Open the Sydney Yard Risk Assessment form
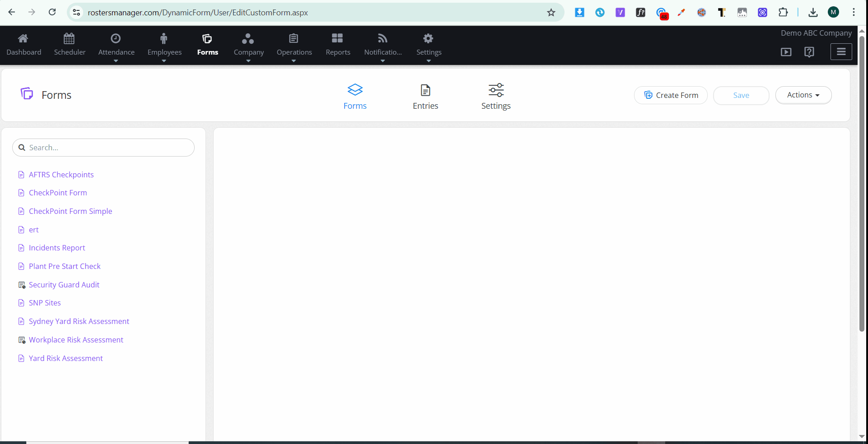 (x=79, y=321)
